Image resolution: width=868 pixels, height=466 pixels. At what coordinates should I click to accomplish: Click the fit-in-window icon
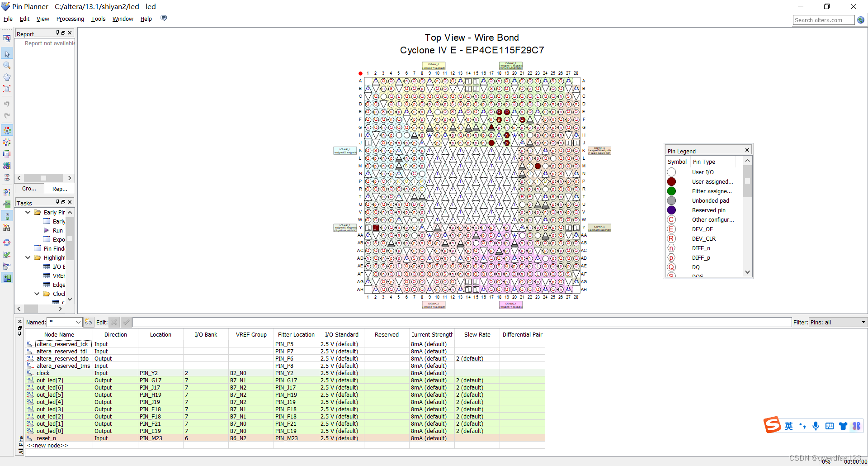point(7,89)
